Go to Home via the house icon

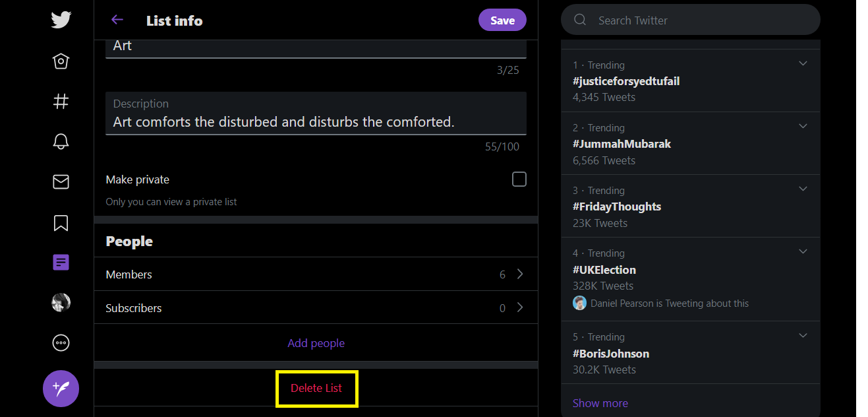[61, 61]
